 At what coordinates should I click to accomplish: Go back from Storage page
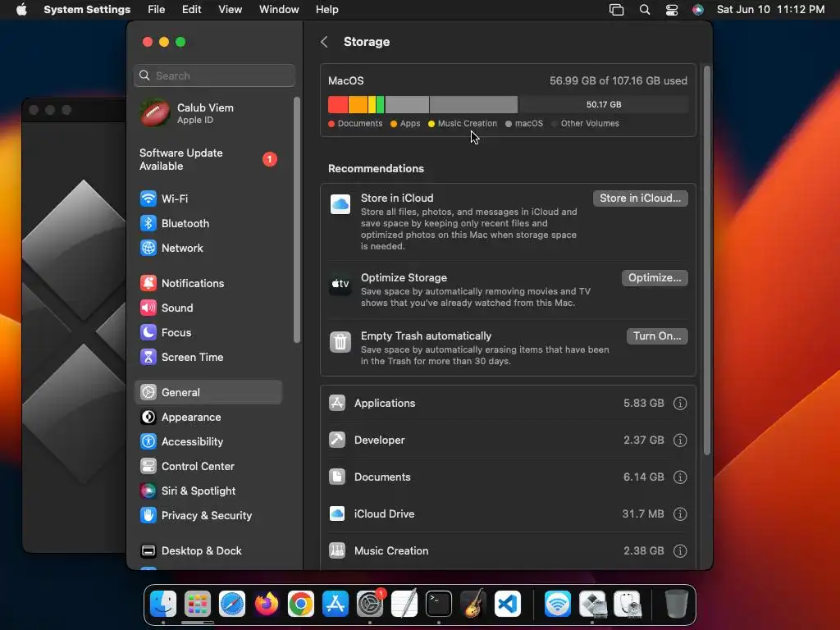coord(324,42)
